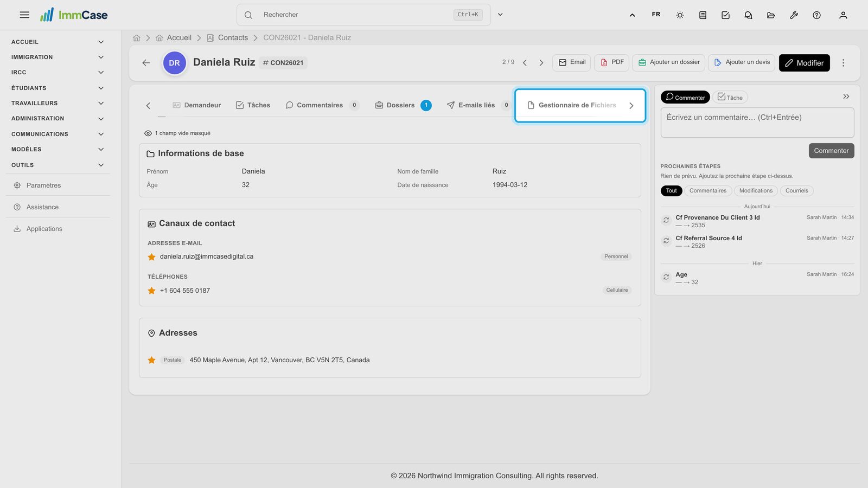The width and height of the screenshot is (868, 488).
Task: Open the hamburger menu icon
Action: point(24,15)
